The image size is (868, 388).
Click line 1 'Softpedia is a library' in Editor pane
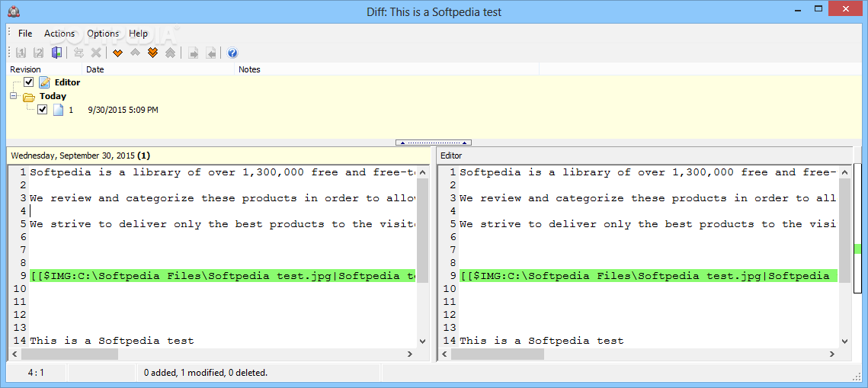(648, 172)
